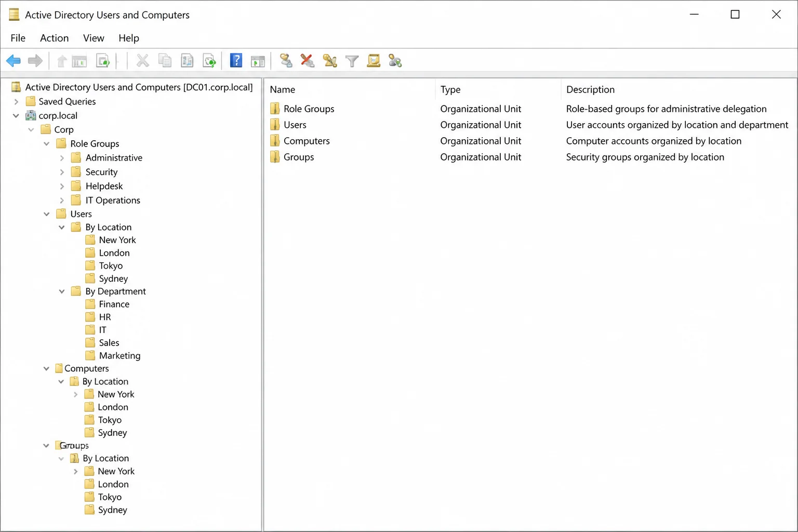Expand the Saved Queries node

tap(16, 101)
